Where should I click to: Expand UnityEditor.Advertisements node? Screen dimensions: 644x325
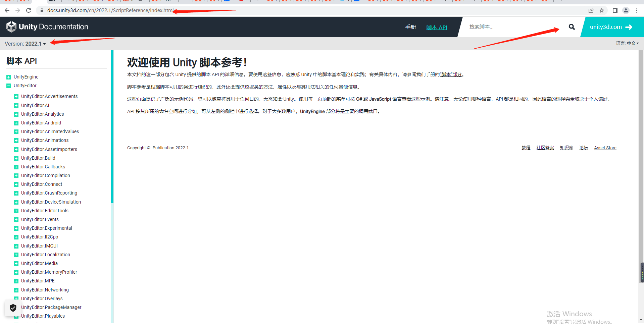16,97
